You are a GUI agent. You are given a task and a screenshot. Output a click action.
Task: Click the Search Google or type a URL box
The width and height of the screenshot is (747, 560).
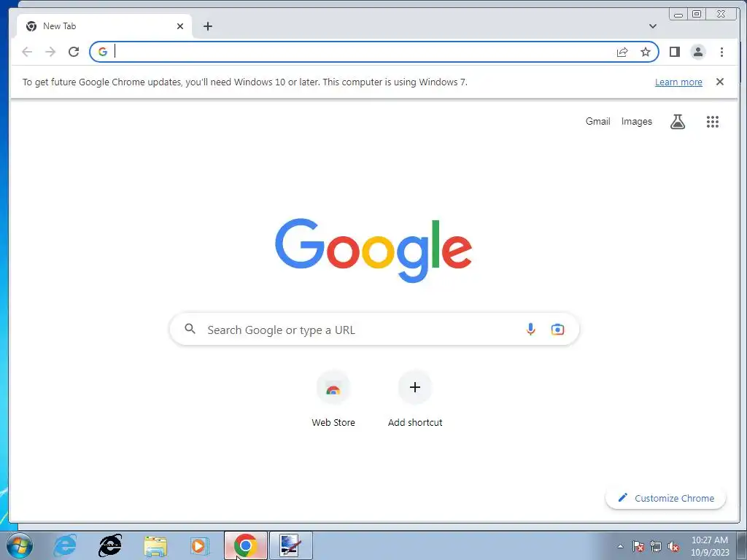click(374, 329)
